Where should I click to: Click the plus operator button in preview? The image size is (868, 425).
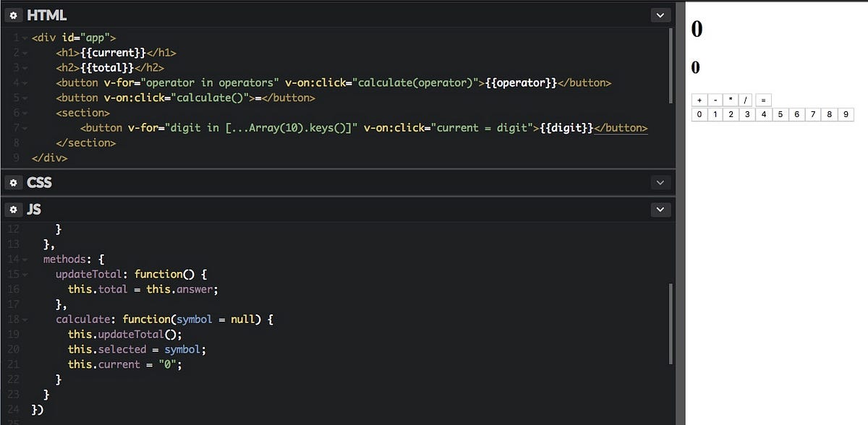tap(699, 100)
